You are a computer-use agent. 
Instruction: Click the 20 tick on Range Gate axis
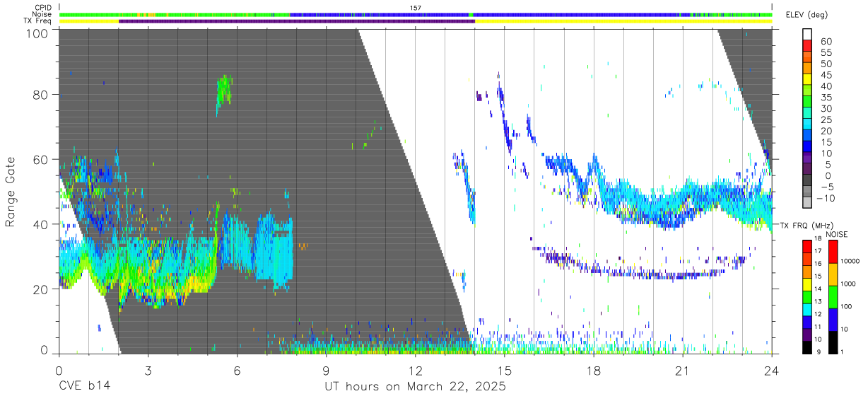(x=40, y=289)
